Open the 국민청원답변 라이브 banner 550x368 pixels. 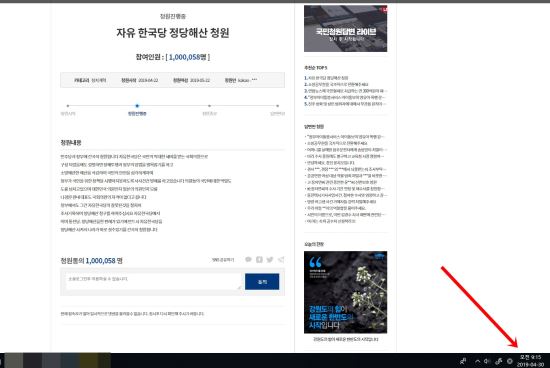(346, 28)
